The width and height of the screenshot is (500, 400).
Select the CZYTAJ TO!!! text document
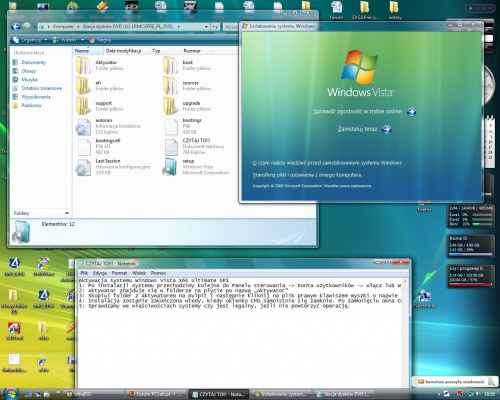(194, 146)
